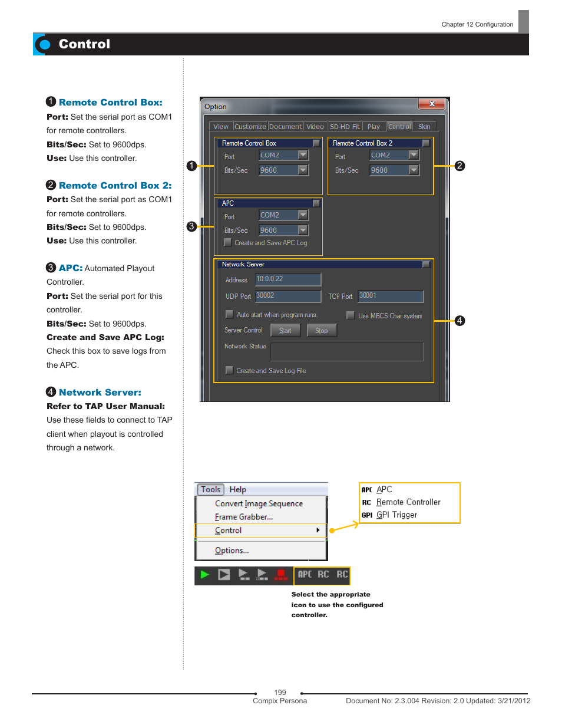
Task: Switch to the Document tab
Action: pos(286,126)
